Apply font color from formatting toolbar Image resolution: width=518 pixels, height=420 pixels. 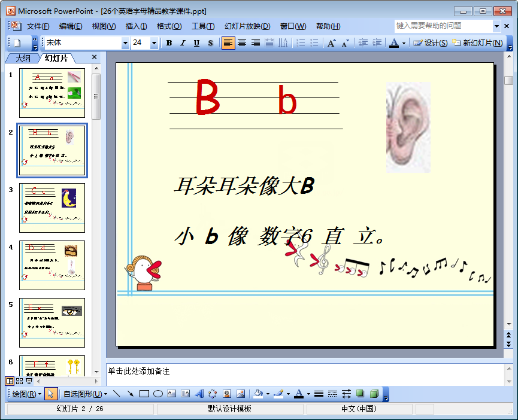coord(394,43)
